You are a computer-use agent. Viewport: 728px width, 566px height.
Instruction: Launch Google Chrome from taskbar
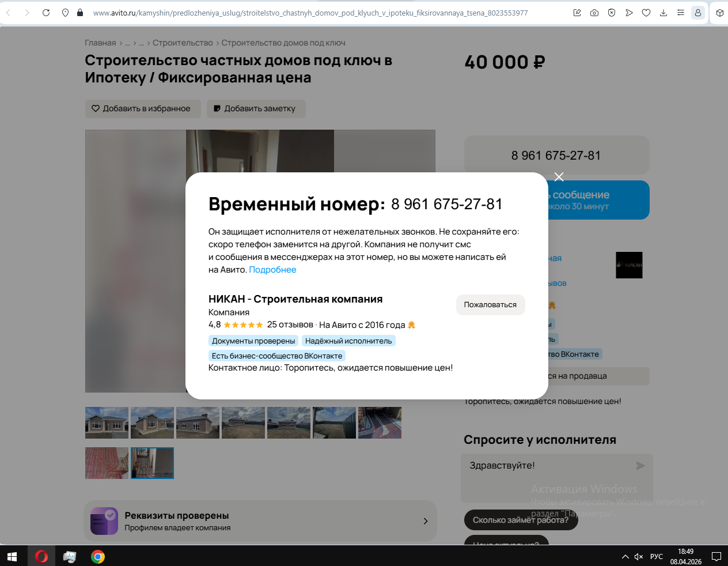(x=98, y=557)
